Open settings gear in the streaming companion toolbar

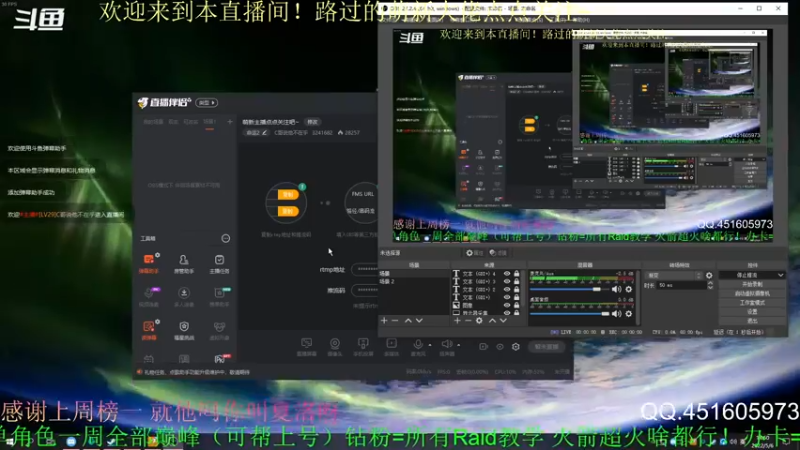tap(516, 346)
